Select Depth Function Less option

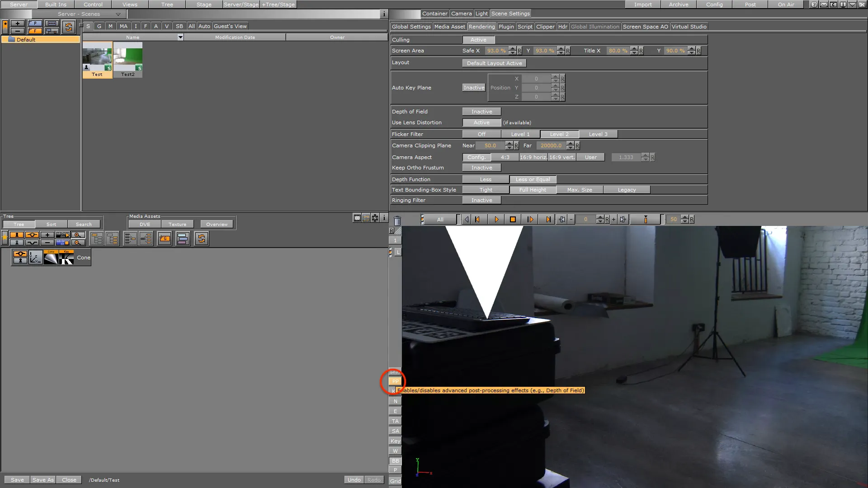(486, 179)
